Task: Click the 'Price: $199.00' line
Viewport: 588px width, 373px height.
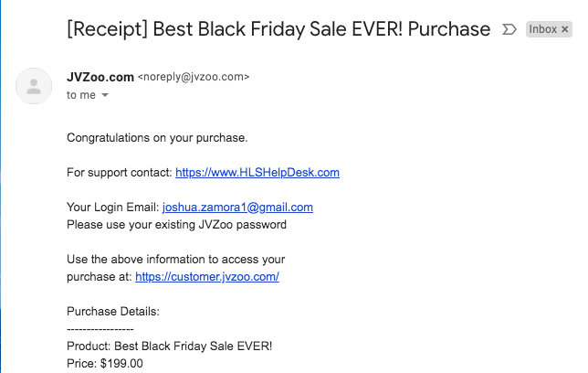Action: (105, 363)
